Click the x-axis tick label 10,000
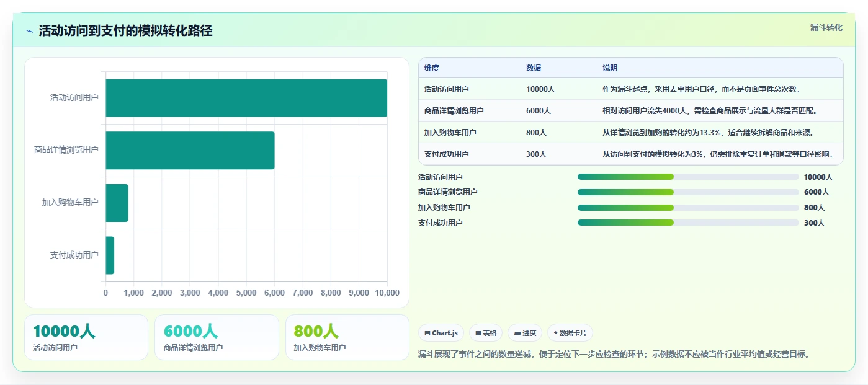 [x=386, y=293]
